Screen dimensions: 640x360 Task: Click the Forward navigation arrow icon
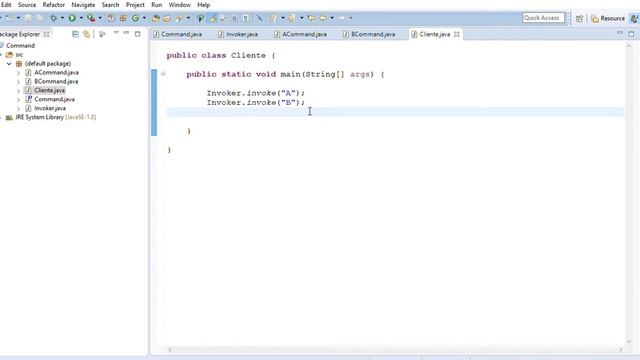(342, 18)
